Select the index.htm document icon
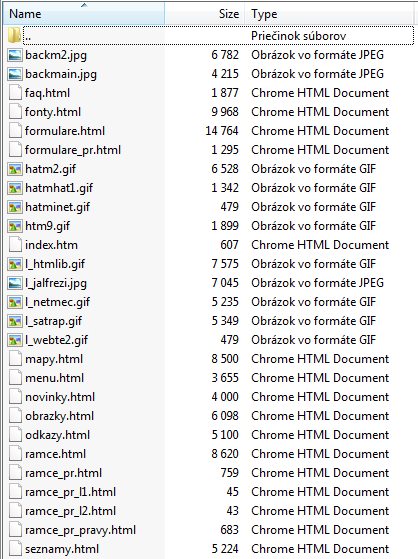This screenshot has width=418, height=559. pos(15,245)
